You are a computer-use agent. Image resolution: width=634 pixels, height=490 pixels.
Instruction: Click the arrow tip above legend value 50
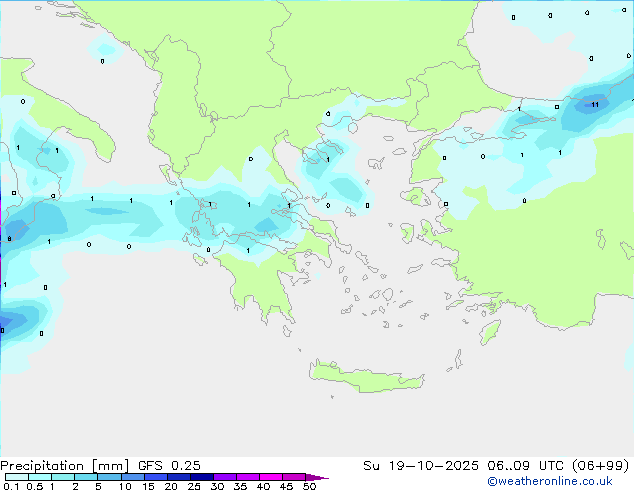(x=317, y=477)
